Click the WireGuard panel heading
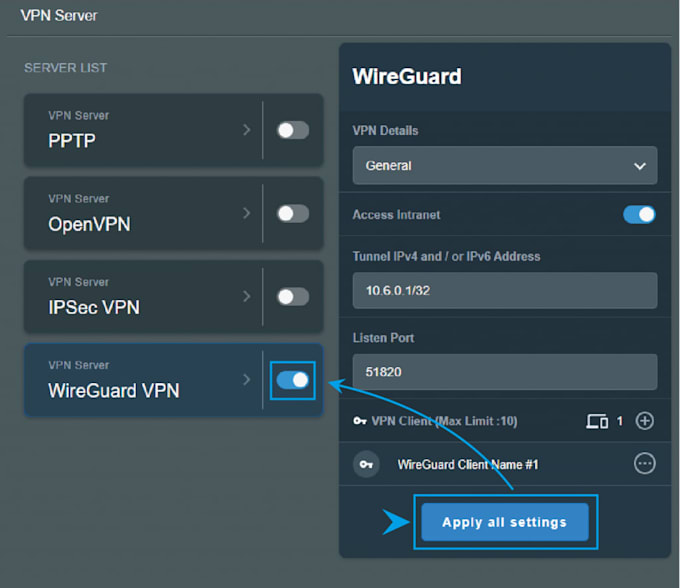The image size is (680, 588). 407,77
